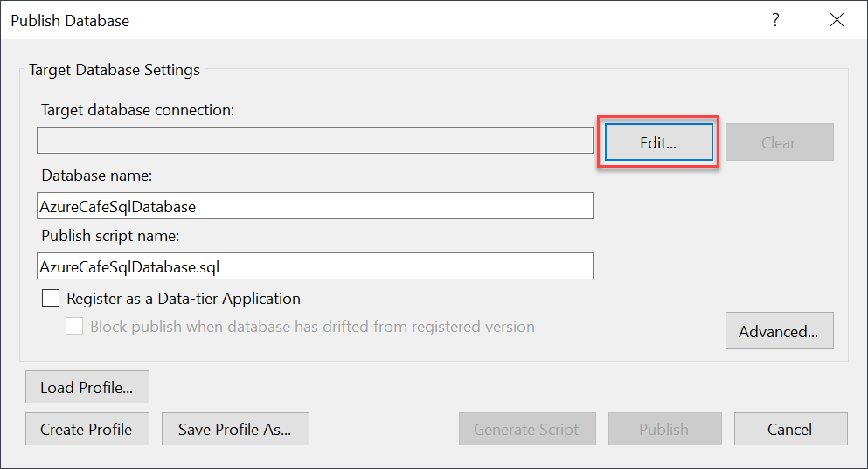Open help with the question mark icon
Viewport: 868px width, 469px height.
[775, 20]
